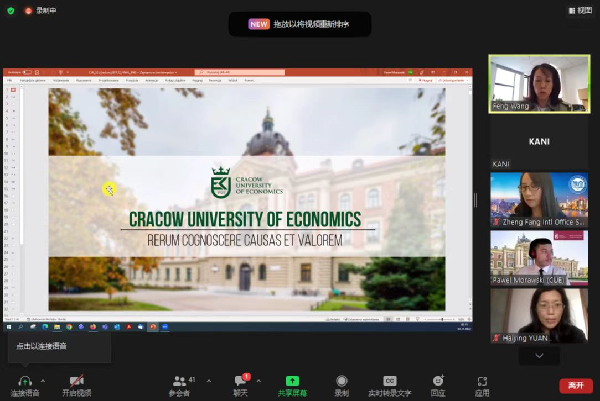The width and height of the screenshot is (600, 401).
Task: Open Adobe Acrobat from shared taskbar
Action: click(x=129, y=327)
